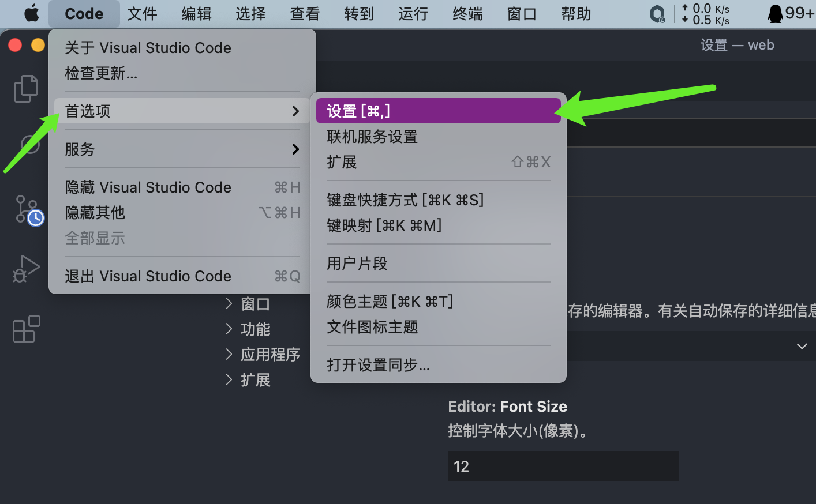Select 隐藏其他 menu item
Viewport: 816px width, 504px height.
182,213
